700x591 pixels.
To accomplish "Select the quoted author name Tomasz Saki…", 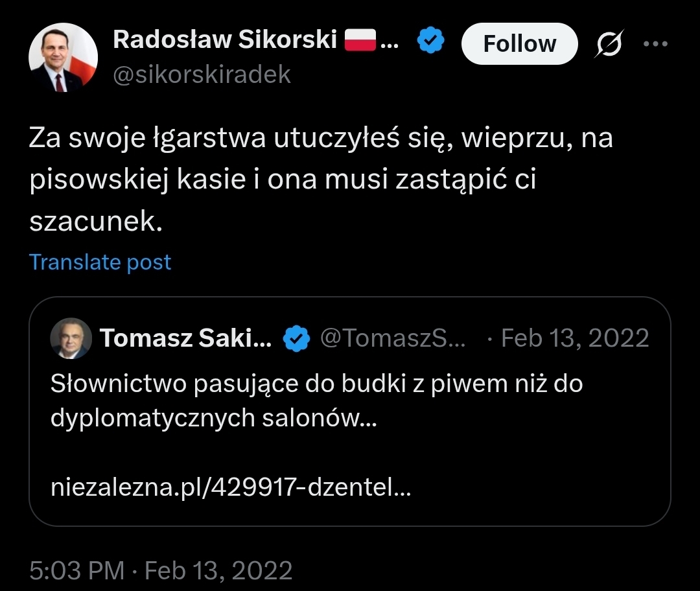I will tap(185, 338).
